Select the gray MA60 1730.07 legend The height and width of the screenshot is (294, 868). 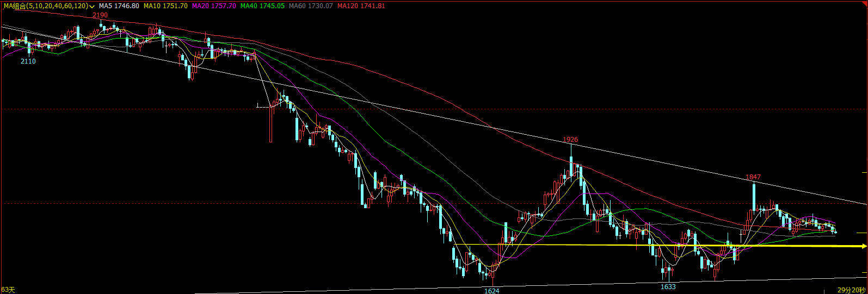(x=311, y=6)
